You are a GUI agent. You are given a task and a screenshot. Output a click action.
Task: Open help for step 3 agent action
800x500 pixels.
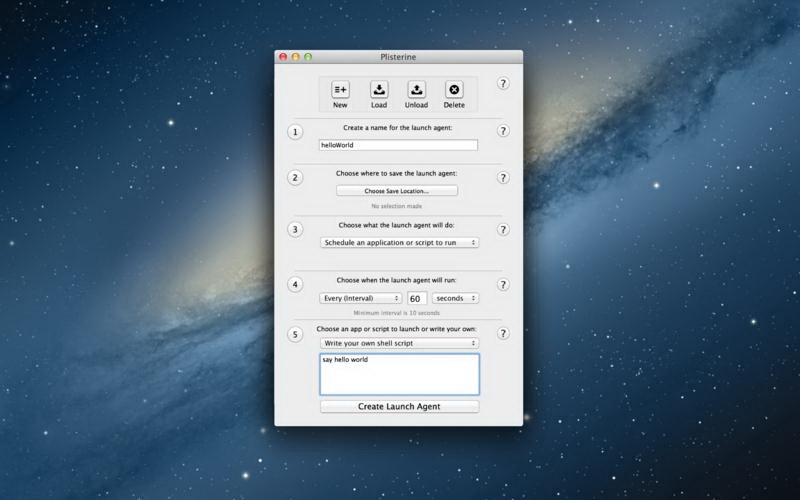pos(503,229)
